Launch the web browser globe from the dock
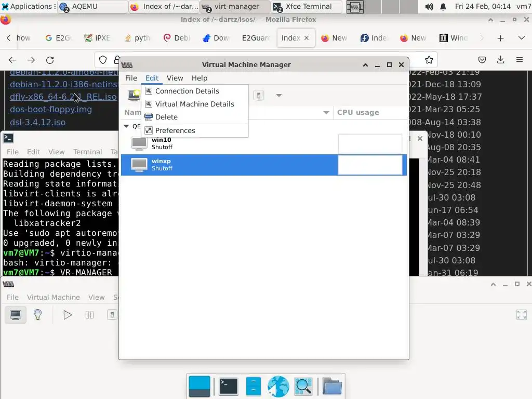532x399 pixels. (278, 387)
